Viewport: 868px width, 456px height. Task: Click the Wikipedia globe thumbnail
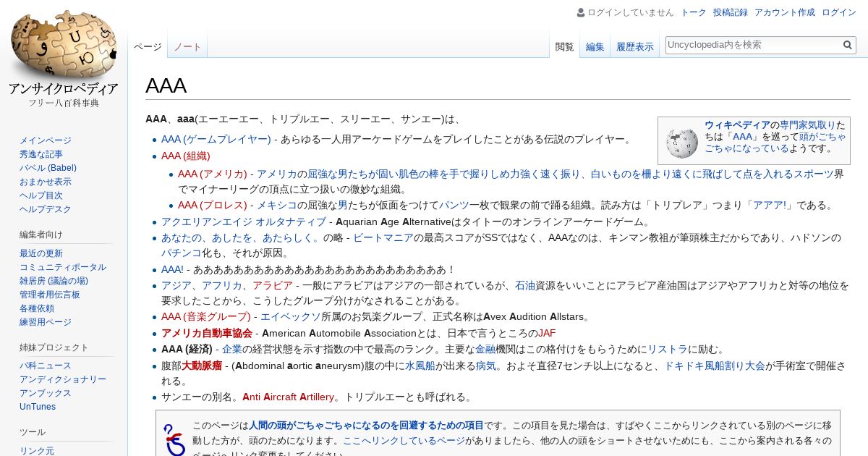pyautogui.click(x=682, y=143)
